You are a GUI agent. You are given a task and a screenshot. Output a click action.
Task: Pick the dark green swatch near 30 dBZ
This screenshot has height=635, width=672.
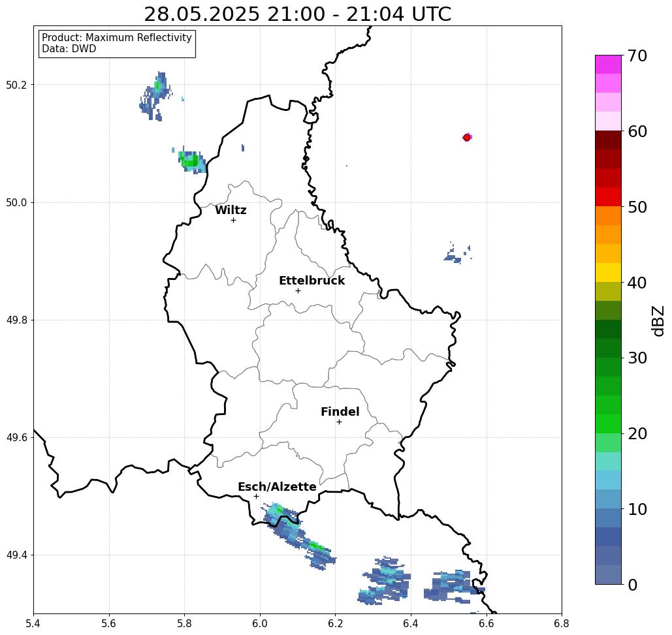pos(608,348)
